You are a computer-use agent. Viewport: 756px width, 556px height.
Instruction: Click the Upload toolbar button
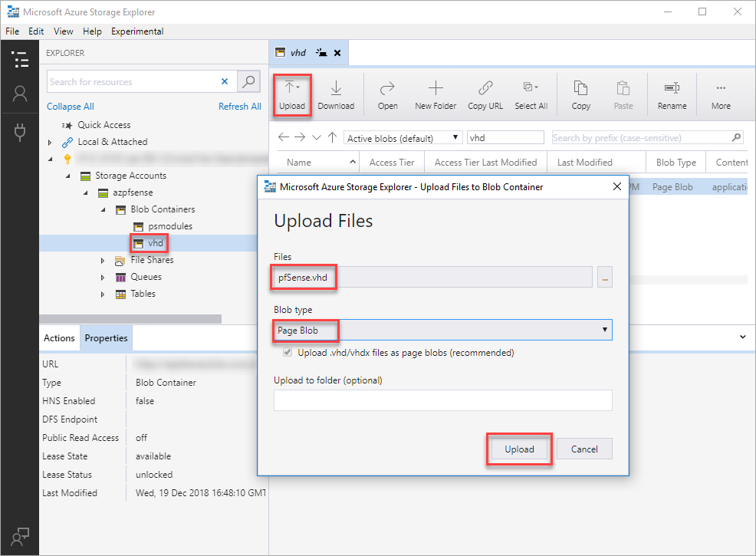click(x=292, y=95)
